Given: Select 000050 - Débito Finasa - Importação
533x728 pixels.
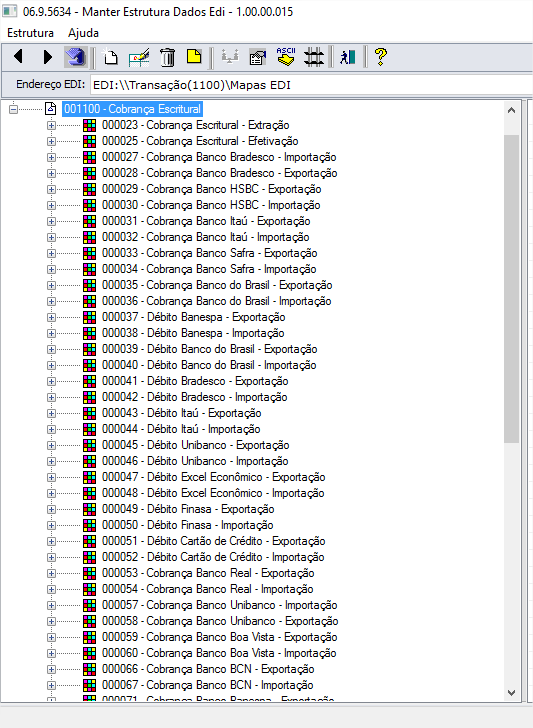Looking at the screenshot, I should pyautogui.click(x=188, y=526).
